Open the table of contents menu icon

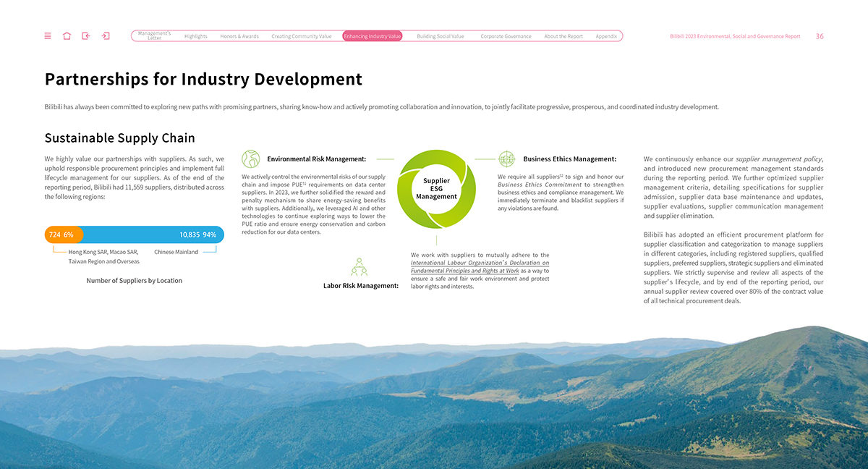point(48,36)
